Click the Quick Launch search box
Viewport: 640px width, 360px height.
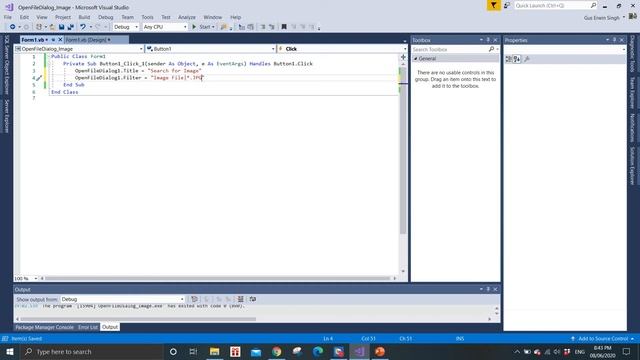pos(556,5)
